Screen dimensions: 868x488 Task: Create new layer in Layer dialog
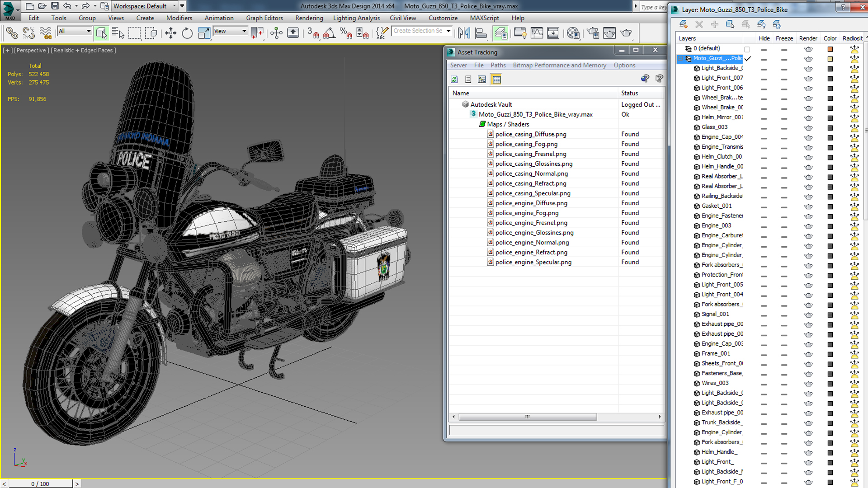(x=683, y=24)
